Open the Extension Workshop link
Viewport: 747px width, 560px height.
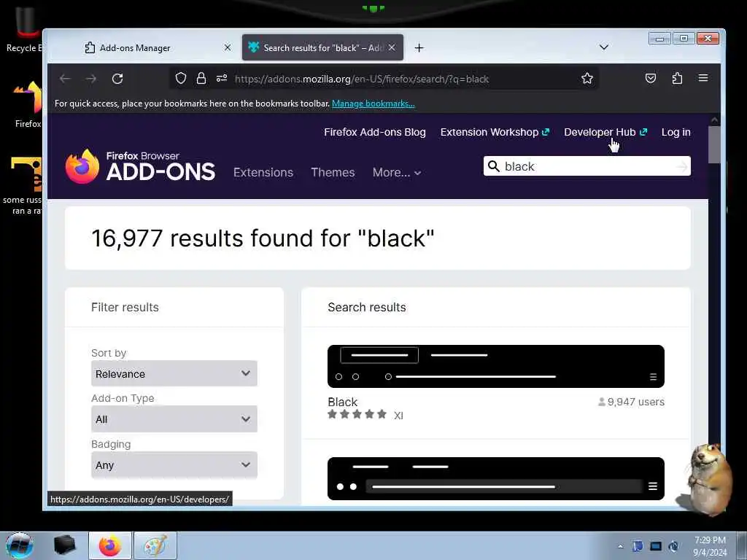(495, 133)
